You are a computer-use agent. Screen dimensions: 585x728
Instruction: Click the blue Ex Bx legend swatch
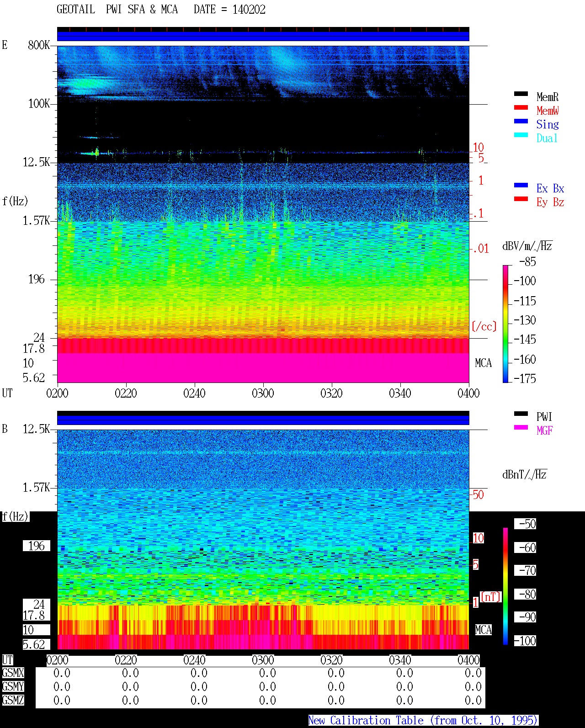click(521, 185)
